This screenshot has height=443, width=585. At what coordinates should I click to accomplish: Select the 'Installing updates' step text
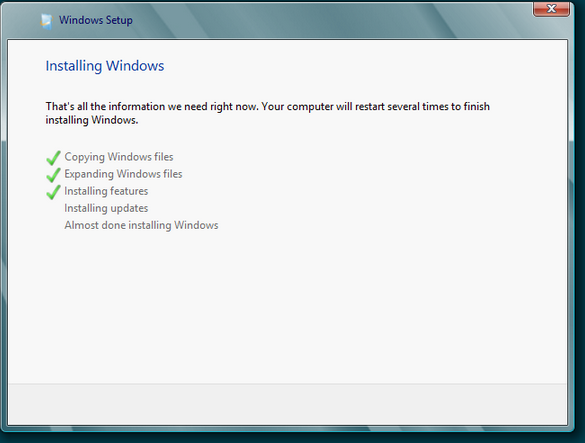click(106, 208)
